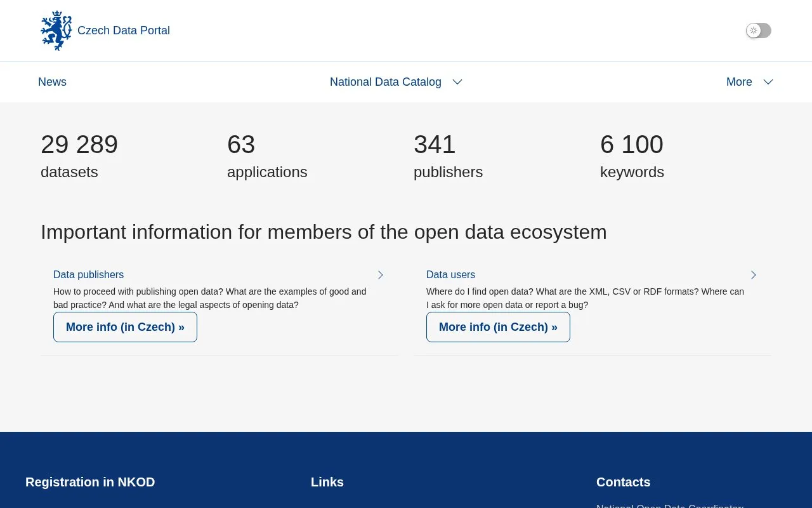812x508 pixels.
Task: Open the Data publishers link
Action: 88,274
